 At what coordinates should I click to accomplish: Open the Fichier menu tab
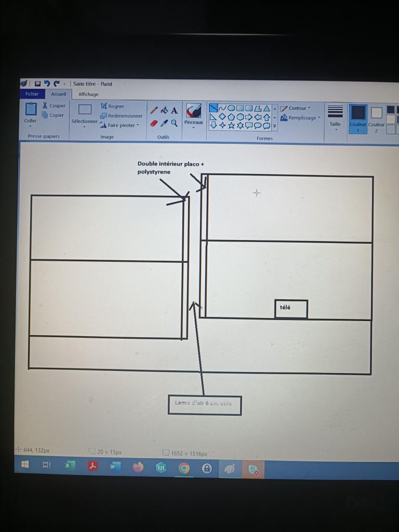[x=32, y=94]
